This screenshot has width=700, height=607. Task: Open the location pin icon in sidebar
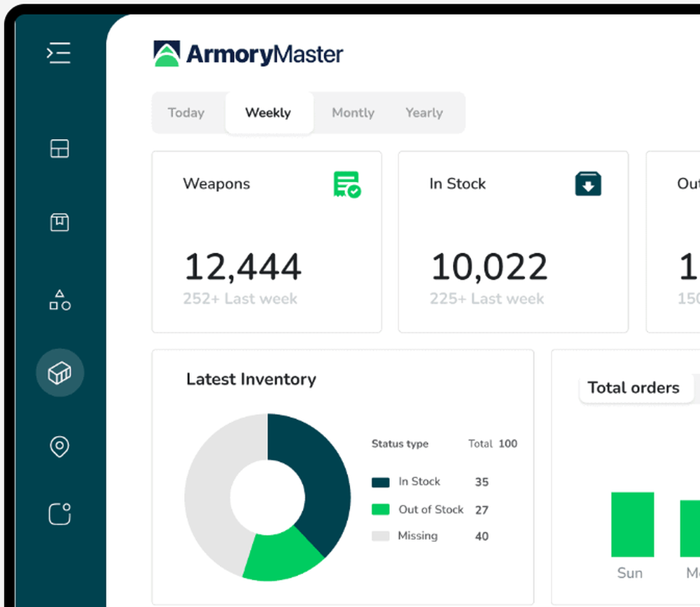click(x=59, y=447)
